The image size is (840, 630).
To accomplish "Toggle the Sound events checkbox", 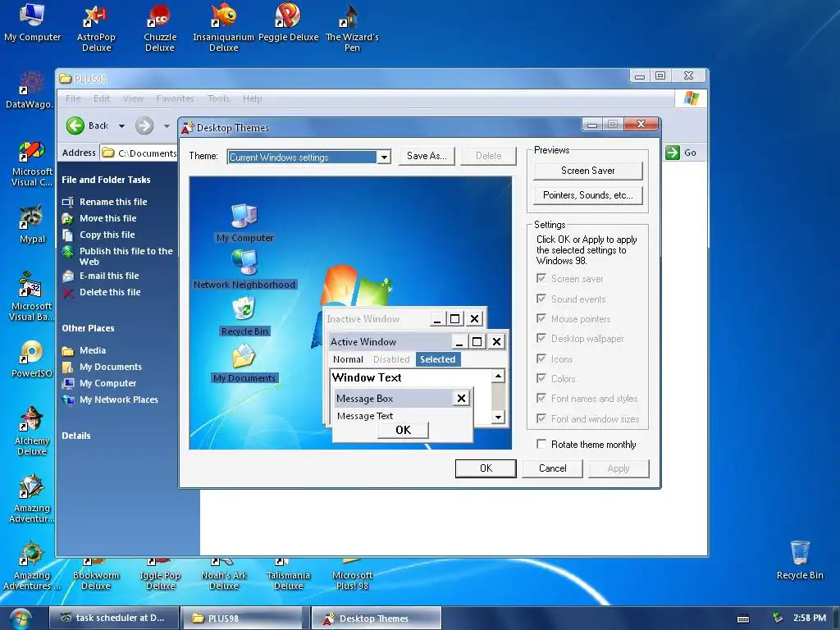I will (x=541, y=299).
